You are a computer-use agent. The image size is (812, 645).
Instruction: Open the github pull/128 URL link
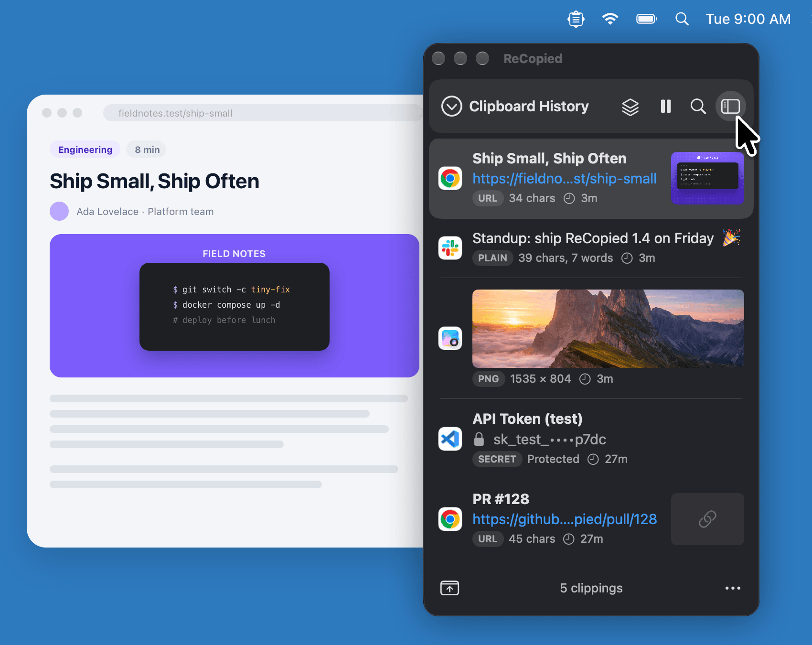(x=565, y=519)
